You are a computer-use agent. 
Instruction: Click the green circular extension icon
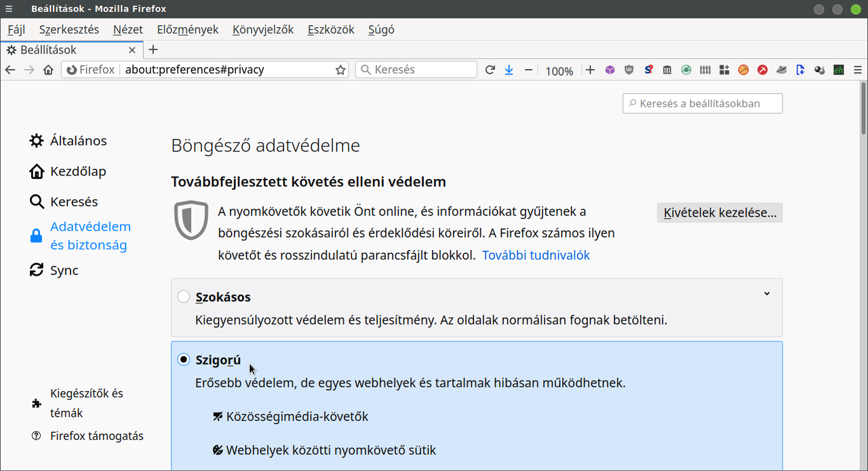686,69
